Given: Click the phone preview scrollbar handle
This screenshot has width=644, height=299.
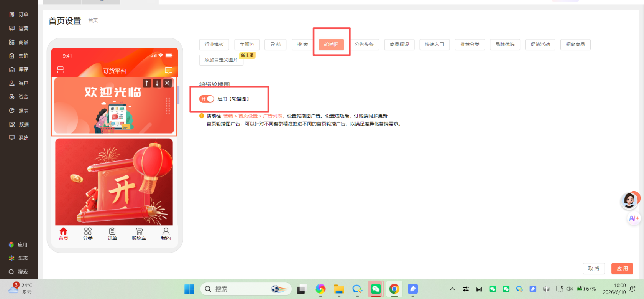Looking at the screenshot, I should (178, 95).
